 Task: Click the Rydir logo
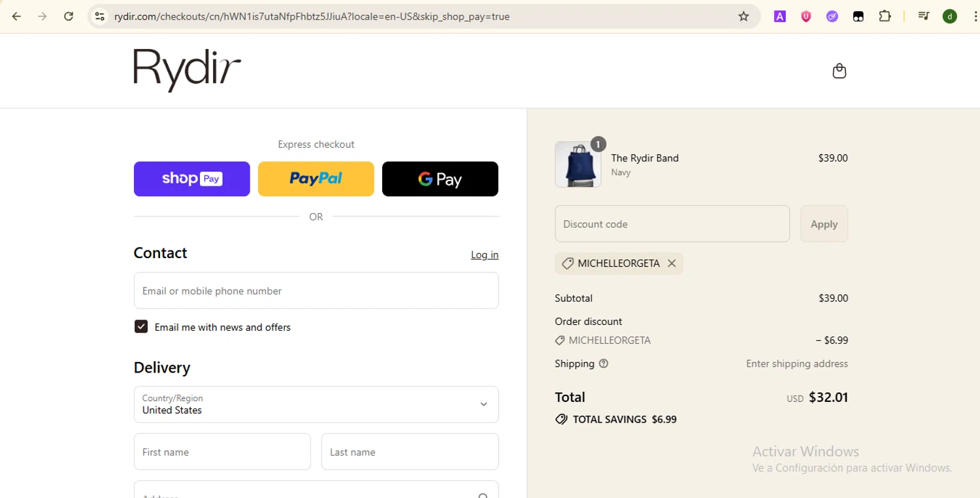pyautogui.click(x=188, y=70)
